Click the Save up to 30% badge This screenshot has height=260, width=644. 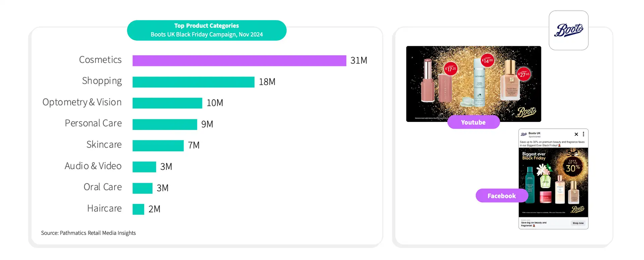pos(573,166)
